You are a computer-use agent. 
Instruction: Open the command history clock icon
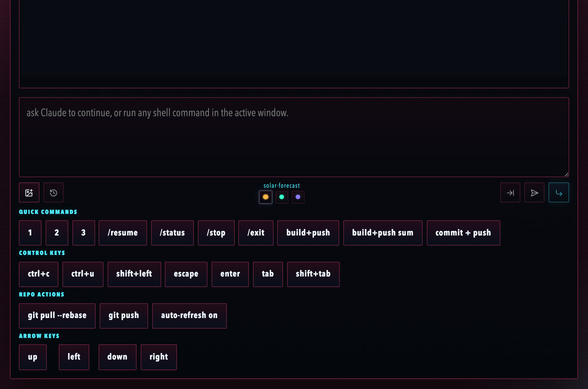(54, 192)
